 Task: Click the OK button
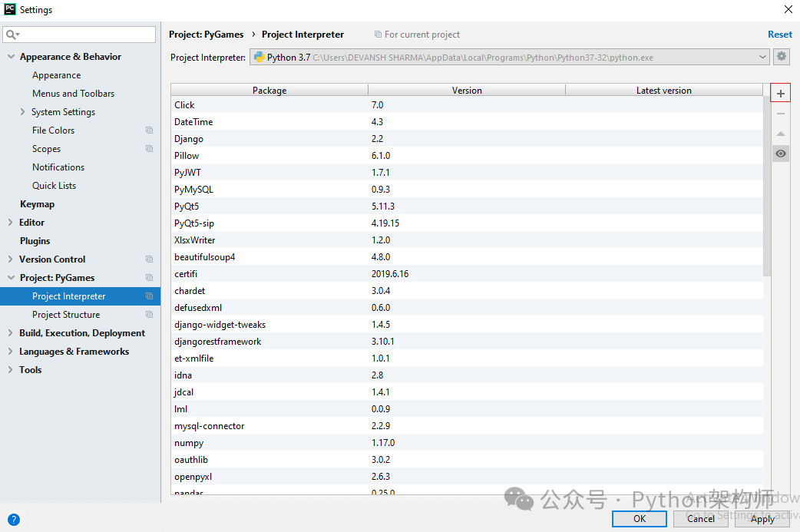pyautogui.click(x=640, y=519)
